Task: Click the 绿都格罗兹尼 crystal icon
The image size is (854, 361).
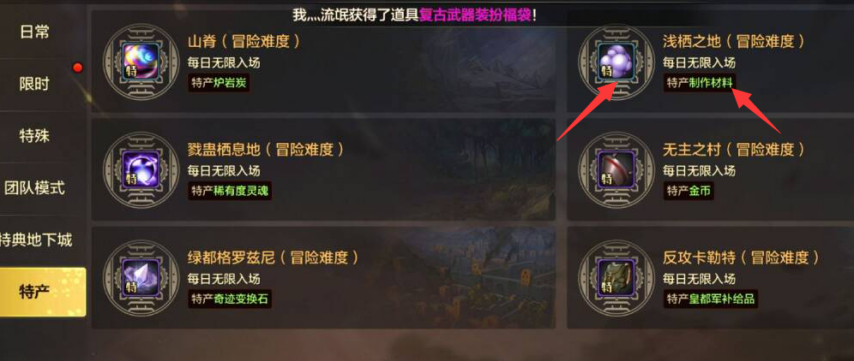Action: pos(141,277)
